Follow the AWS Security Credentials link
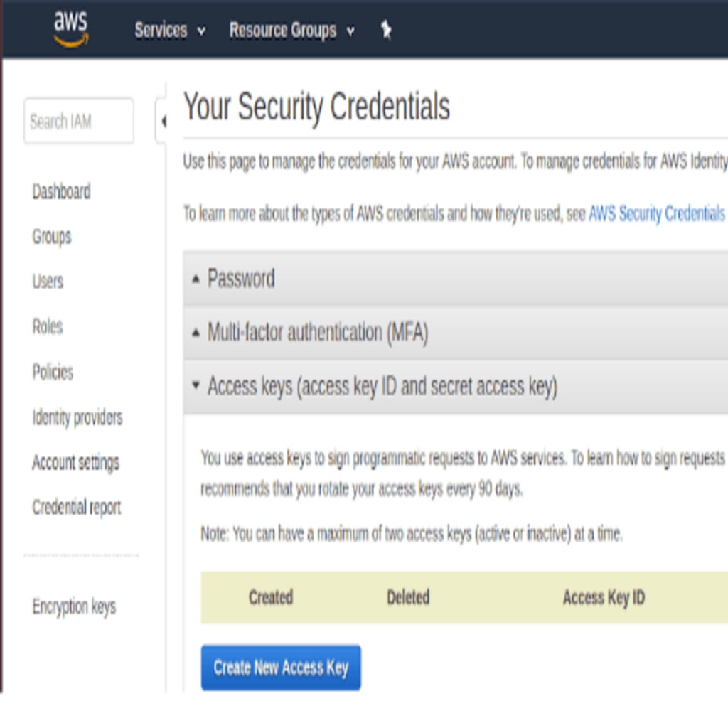The width and height of the screenshot is (728, 728). 656,213
